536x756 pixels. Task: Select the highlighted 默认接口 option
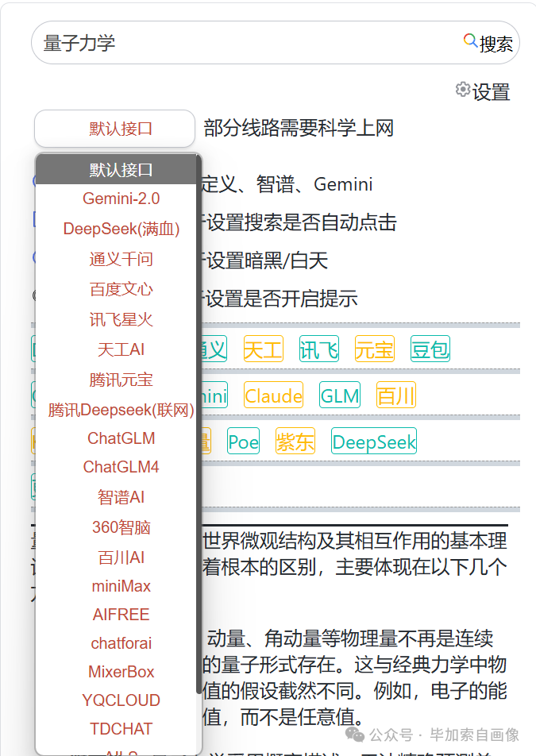click(116, 170)
